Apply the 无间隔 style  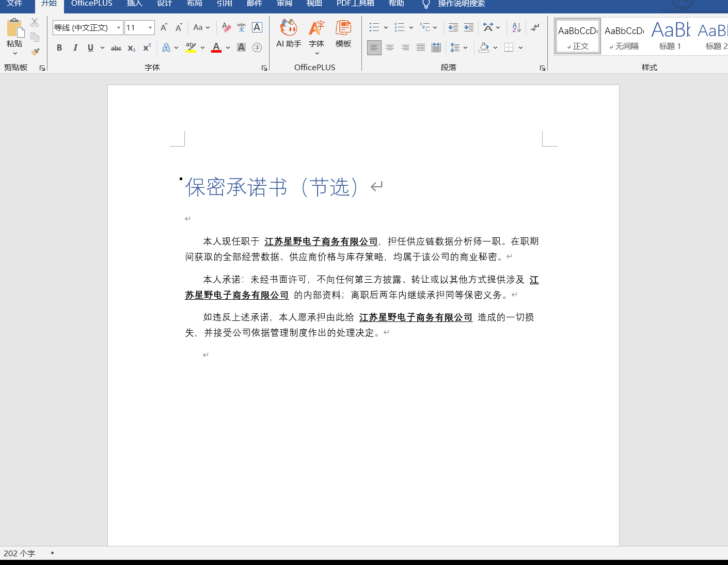pos(624,36)
